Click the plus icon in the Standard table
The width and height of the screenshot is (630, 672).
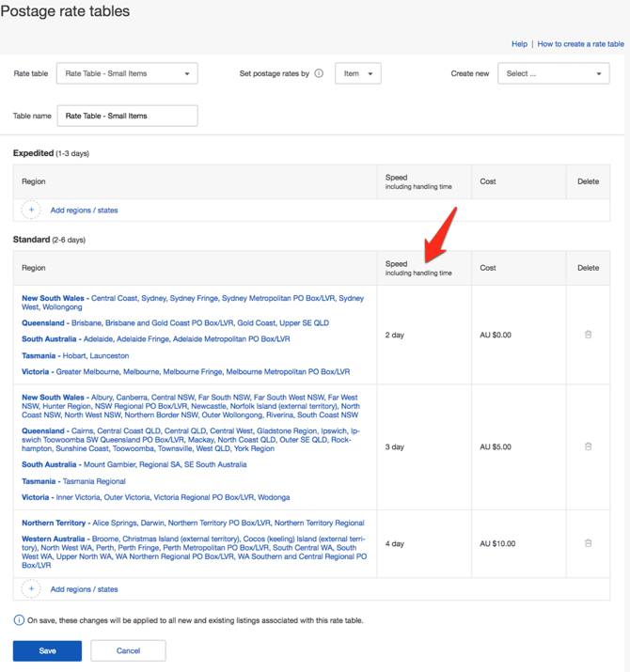tap(31, 589)
